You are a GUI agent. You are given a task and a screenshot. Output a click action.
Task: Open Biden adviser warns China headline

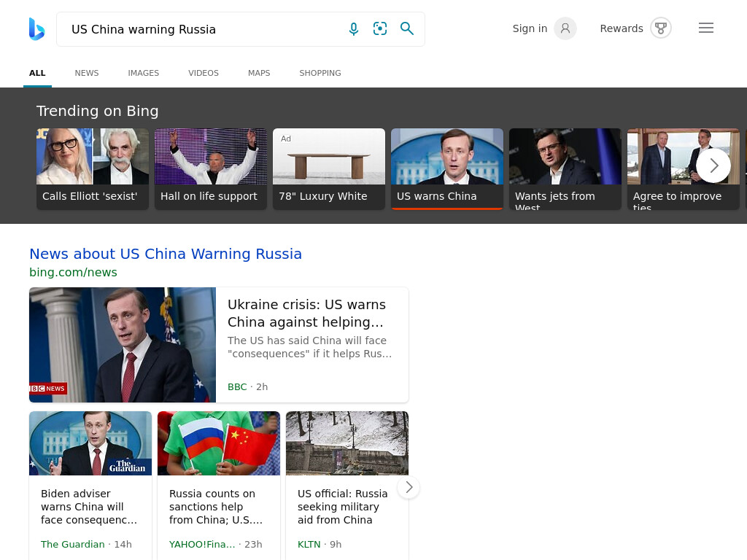pos(89,507)
